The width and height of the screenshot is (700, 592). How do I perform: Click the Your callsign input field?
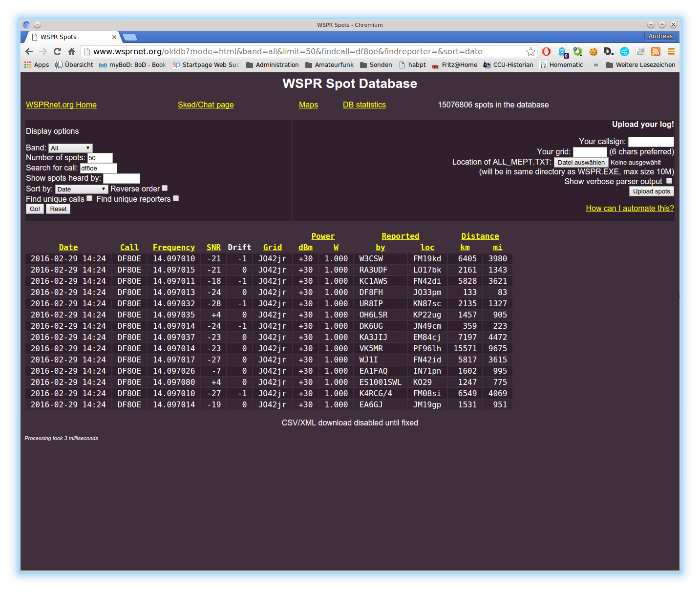tap(651, 142)
